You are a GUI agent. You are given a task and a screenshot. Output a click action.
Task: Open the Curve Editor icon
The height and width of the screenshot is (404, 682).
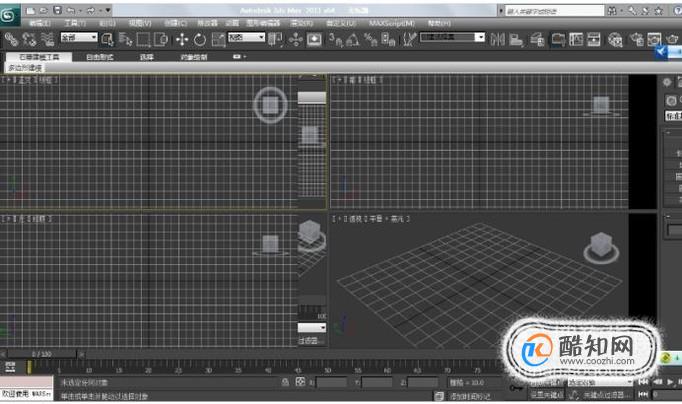pyautogui.click(x=576, y=40)
